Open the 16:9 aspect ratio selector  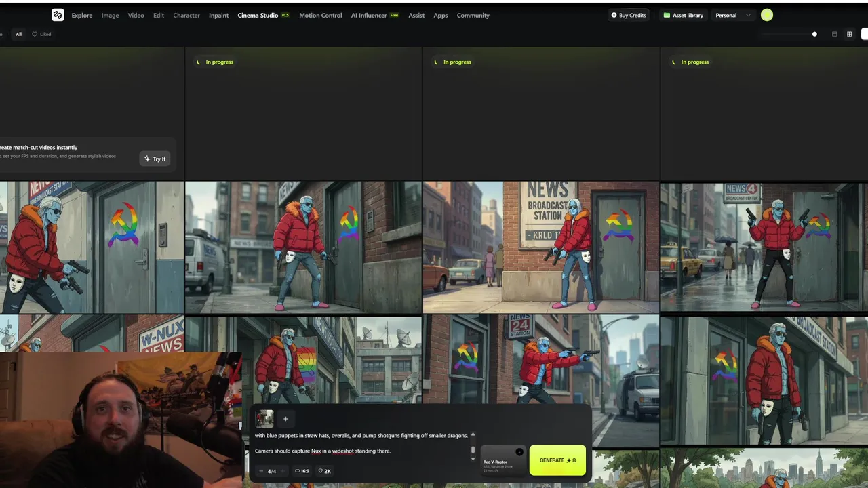pyautogui.click(x=302, y=471)
